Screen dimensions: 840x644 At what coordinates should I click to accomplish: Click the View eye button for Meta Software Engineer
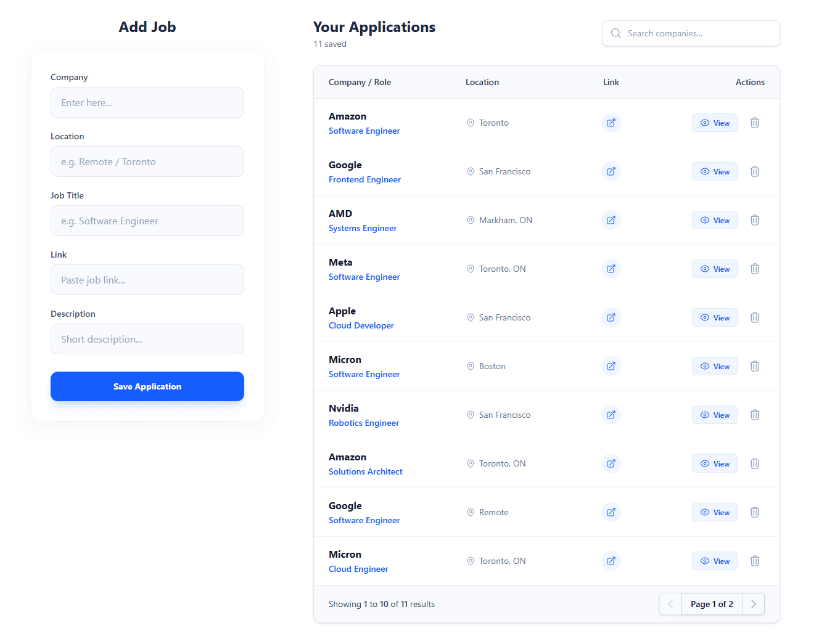click(x=714, y=269)
